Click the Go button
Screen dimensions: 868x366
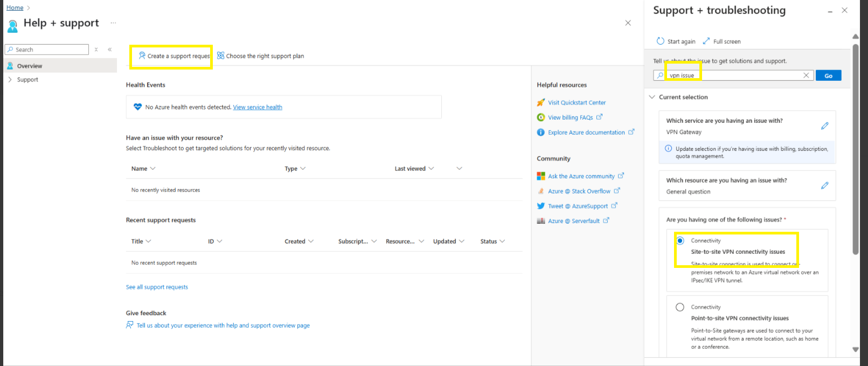pyautogui.click(x=828, y=75)
